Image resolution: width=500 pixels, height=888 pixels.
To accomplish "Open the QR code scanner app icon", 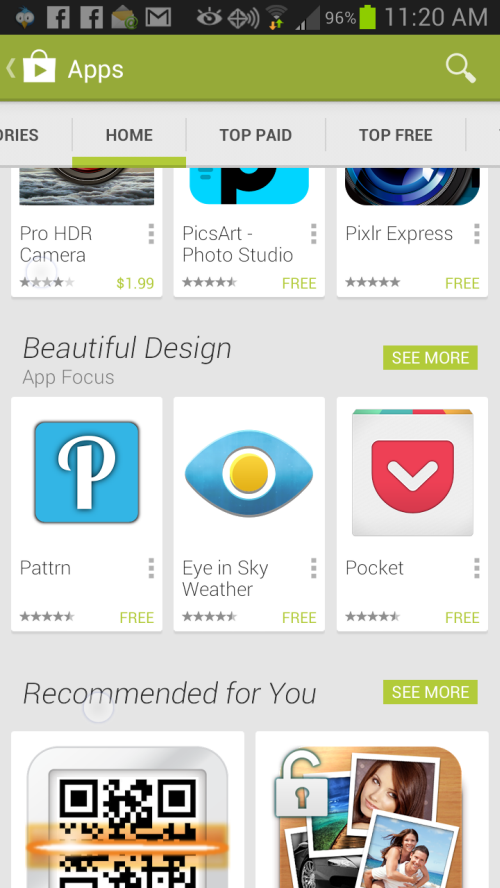I will click(127, 817).
